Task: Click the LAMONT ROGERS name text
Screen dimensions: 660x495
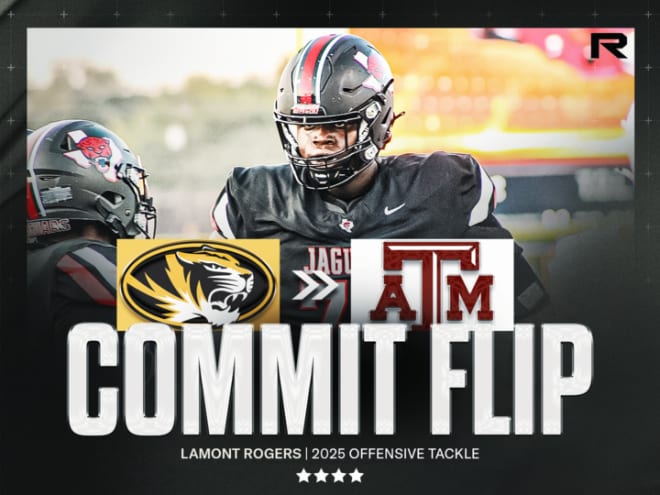Action: pos(241,454)
